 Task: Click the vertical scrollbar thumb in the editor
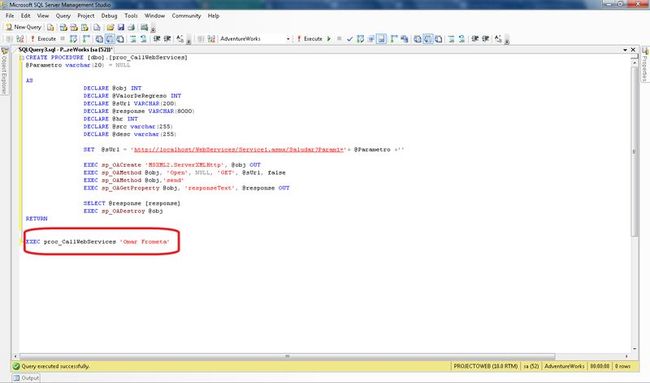coord(634,152)
